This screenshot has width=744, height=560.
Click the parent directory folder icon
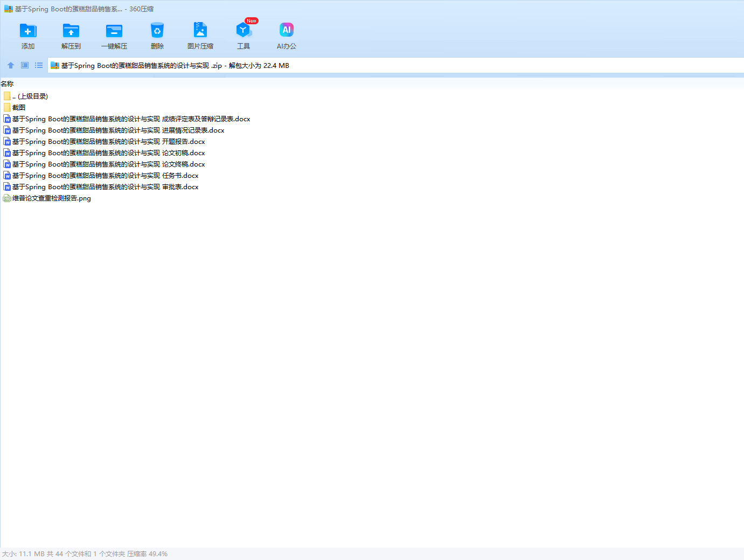pyautogui.click(x=7, y=96)
